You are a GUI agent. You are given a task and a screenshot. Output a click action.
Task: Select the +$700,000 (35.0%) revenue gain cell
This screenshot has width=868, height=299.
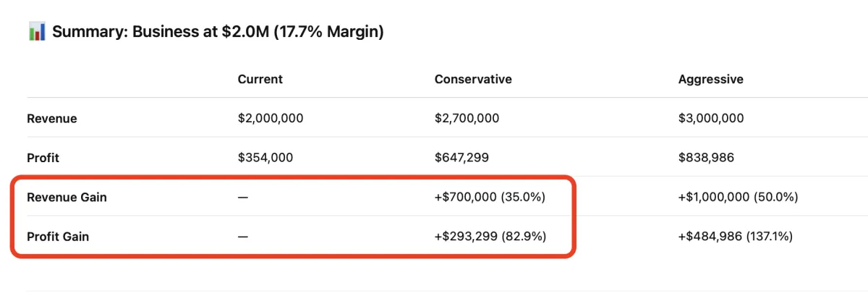490,197
